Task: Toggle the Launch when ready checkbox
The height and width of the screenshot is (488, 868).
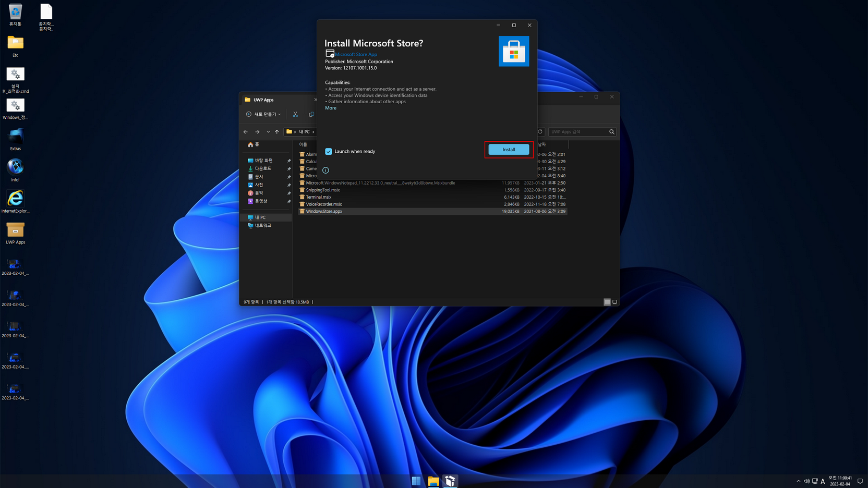Action: pyautogui.click(x=329, y=151)
